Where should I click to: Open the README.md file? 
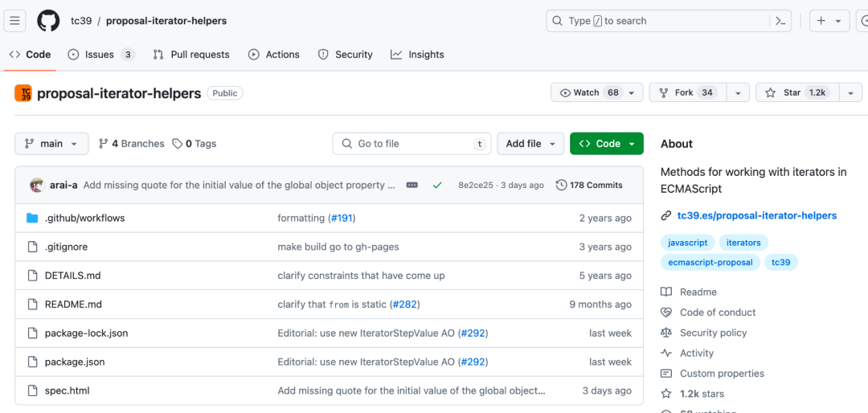point(73,305)
